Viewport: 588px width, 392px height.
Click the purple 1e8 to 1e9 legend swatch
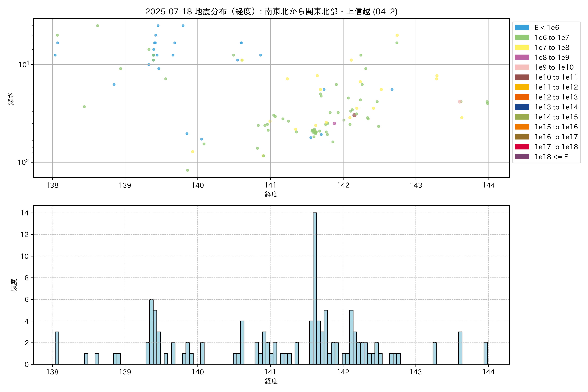pos(522,57)
